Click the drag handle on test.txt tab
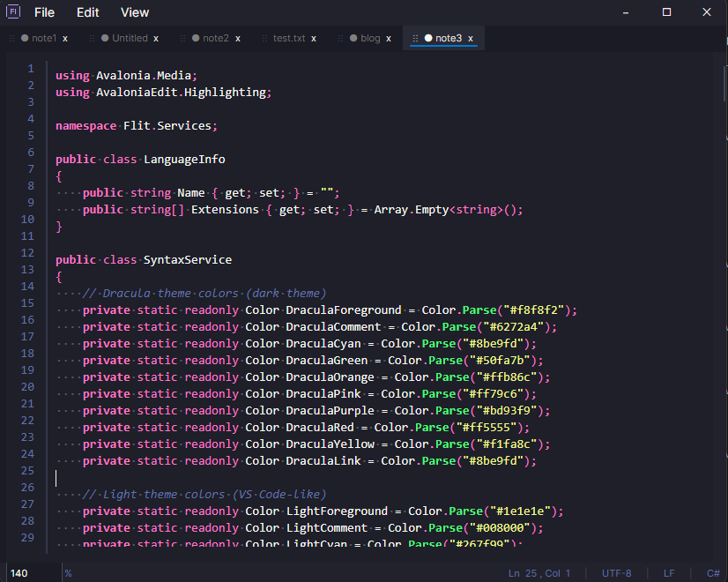Screen dimensions: 728x582 pyautogui.click(x=264, y=39)
